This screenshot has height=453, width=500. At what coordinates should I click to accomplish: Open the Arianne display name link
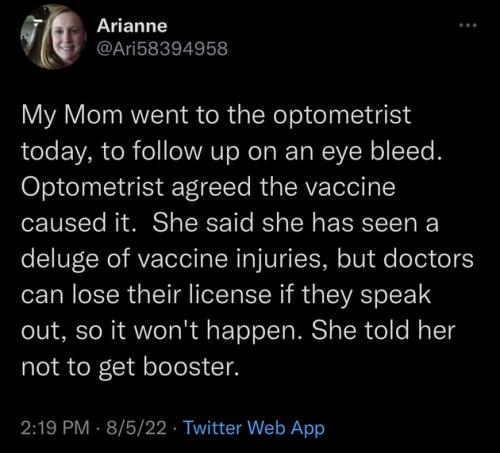pyautogui.click(x=132, y=26)
